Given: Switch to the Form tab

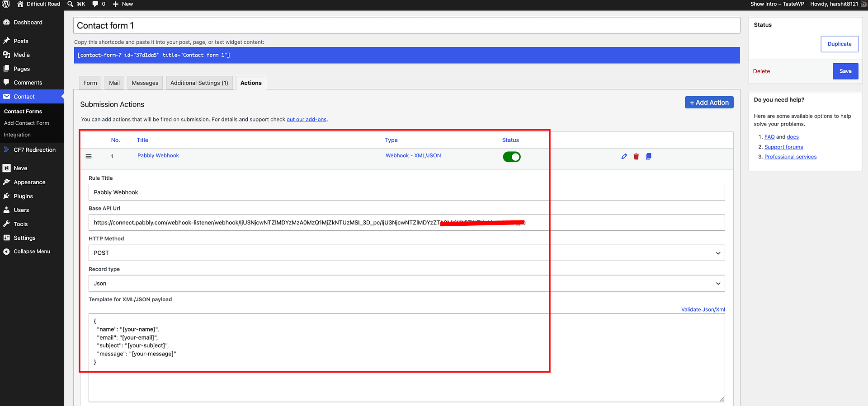Looking at the screenshot, I should click(x=90, y=83).
